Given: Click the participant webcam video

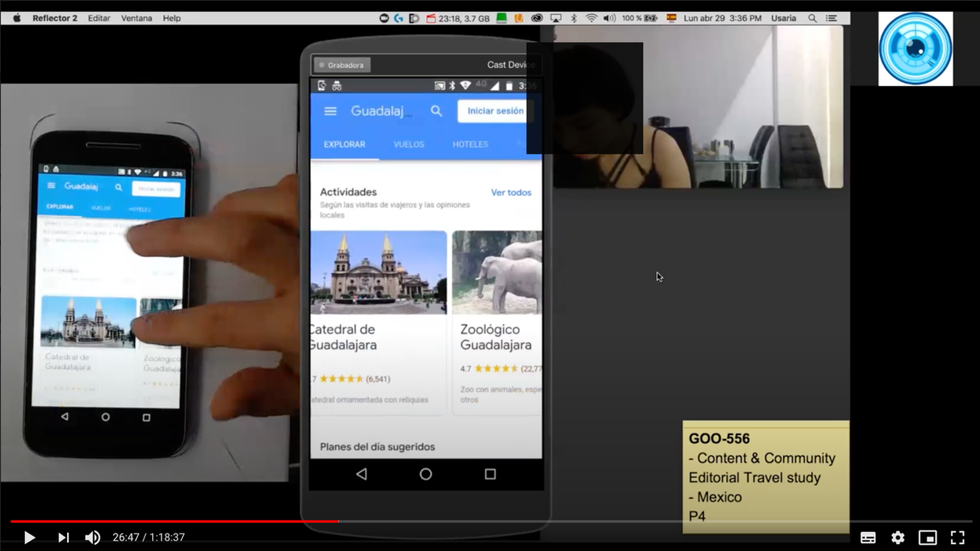Looking at the screenshot, I should pyautogui.click(x=698, y=106).
